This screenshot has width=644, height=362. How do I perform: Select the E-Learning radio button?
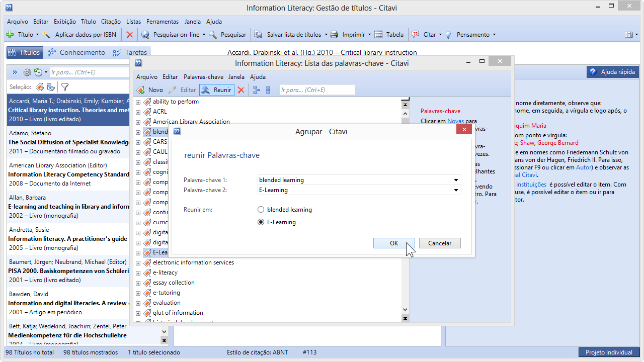pyautogui.click(x=261, y=222)
